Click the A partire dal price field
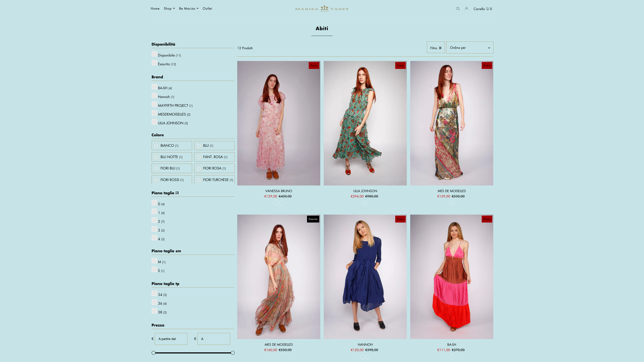 coord(171,339)
